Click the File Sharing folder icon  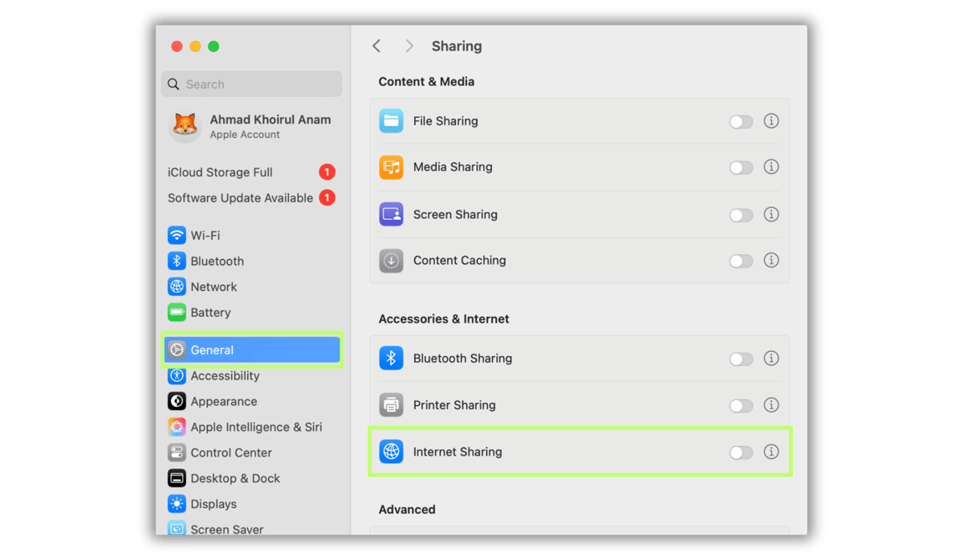tap(391, 121)
